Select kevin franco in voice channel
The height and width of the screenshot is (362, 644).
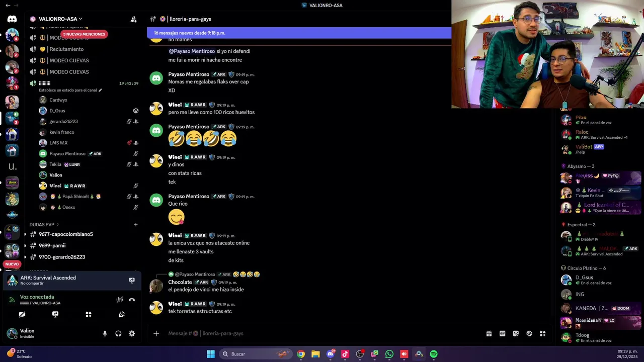pos(61,132)
